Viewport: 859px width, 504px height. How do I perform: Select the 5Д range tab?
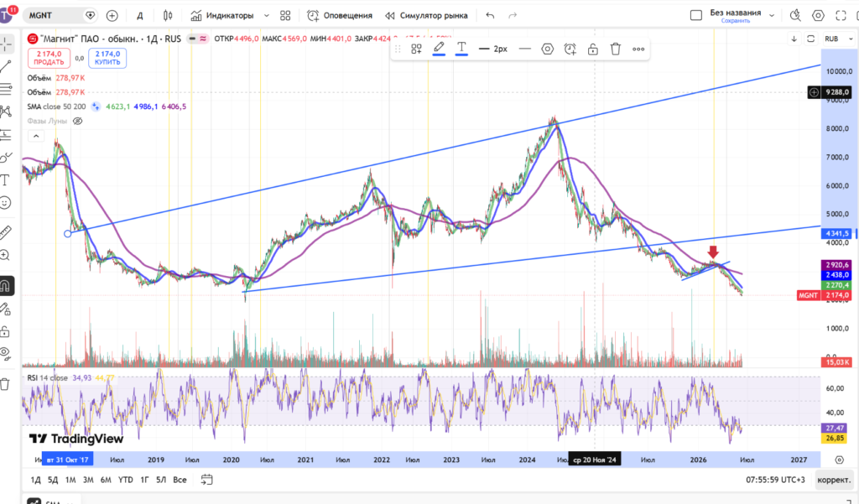click(x=53, y=480)
